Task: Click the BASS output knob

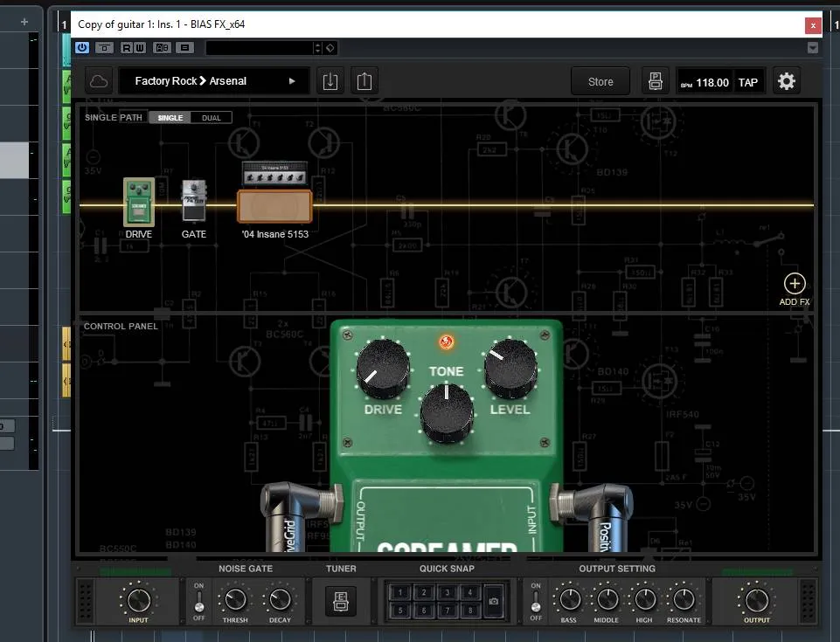Action: (x=569, y=600)
